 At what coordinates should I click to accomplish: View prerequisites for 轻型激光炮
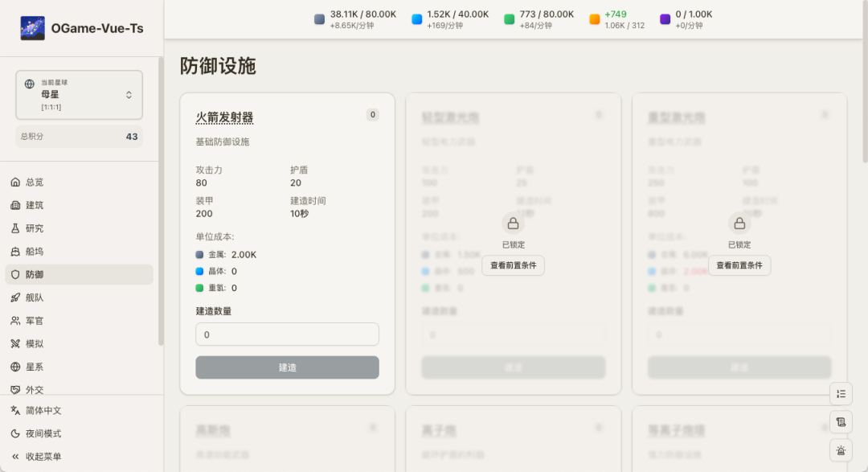point(513,265)
